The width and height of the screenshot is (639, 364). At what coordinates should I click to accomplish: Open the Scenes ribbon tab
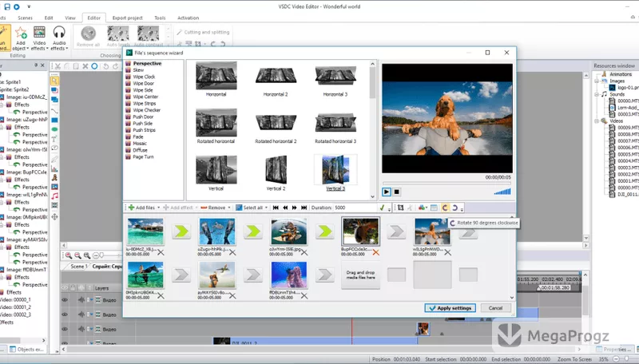click(x=25, y=18)
